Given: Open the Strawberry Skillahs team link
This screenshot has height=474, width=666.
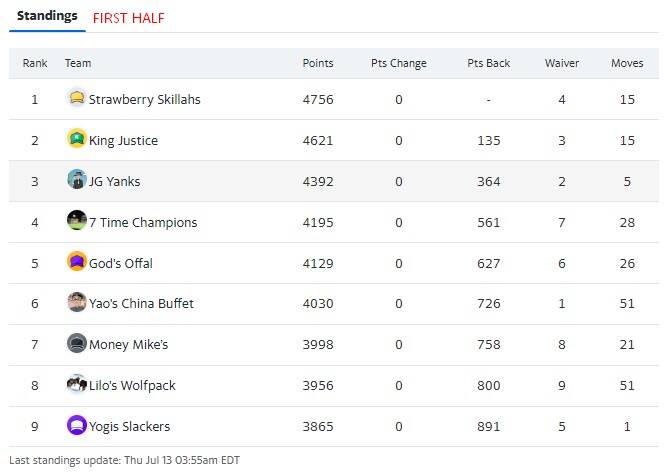Looking at the screenshot, I should point(144,99).
